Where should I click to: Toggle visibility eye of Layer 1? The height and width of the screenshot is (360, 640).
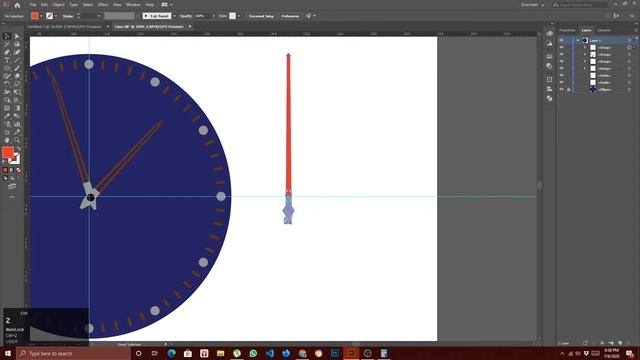tap(562, 40)
